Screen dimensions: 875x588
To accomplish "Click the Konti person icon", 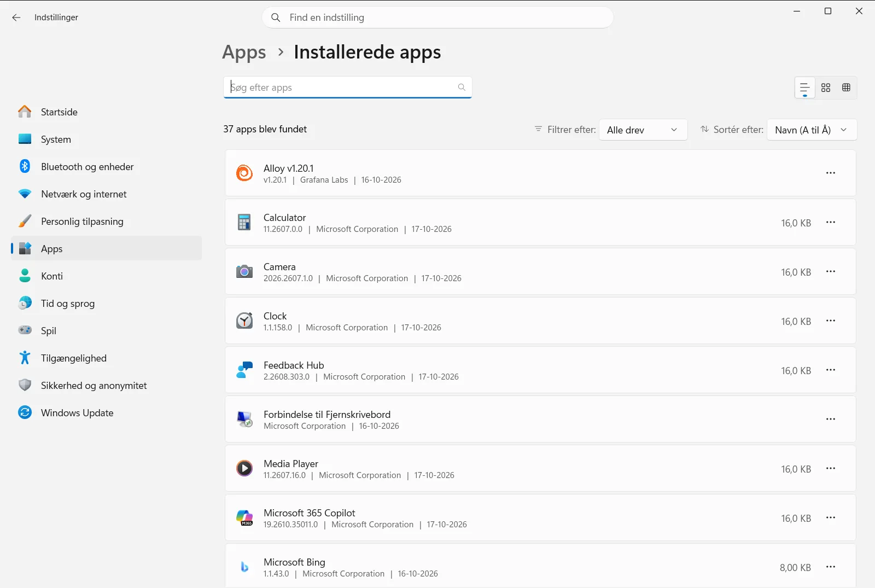I will pyautogui.click(x=25, y=276).
